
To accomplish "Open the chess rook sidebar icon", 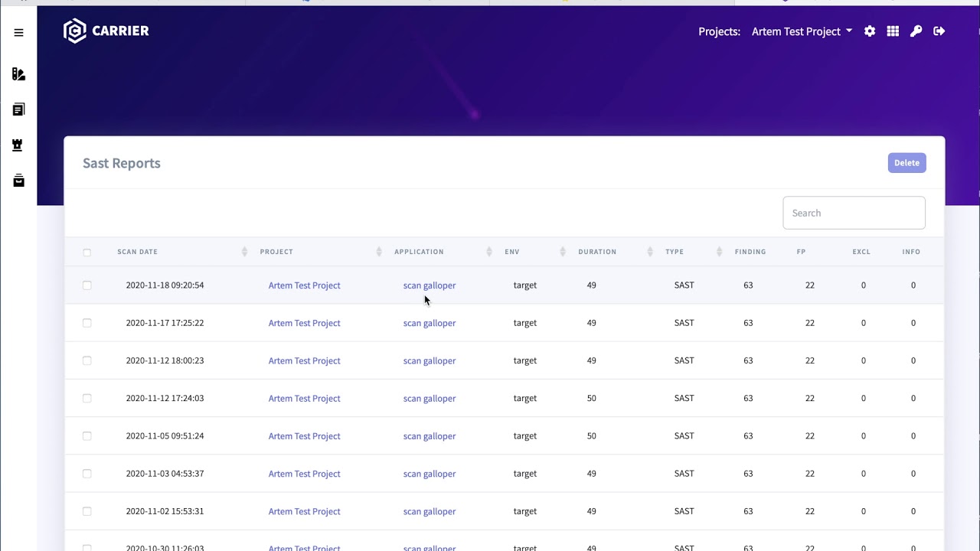I will click(x=18, y=145).
